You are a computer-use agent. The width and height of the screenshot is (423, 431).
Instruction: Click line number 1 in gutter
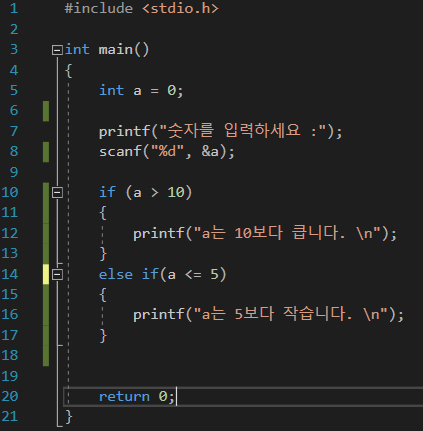[x=14, y=8]
